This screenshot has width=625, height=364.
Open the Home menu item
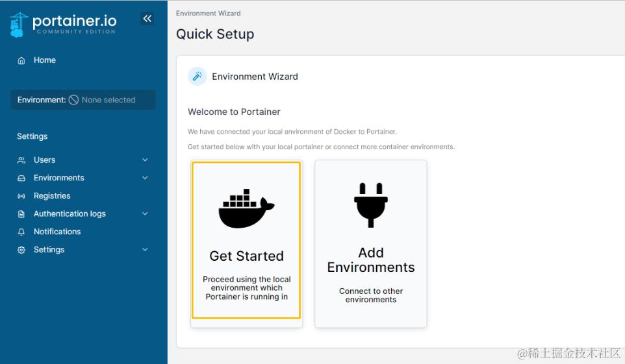pyautogui.click(x=45, y=60)
